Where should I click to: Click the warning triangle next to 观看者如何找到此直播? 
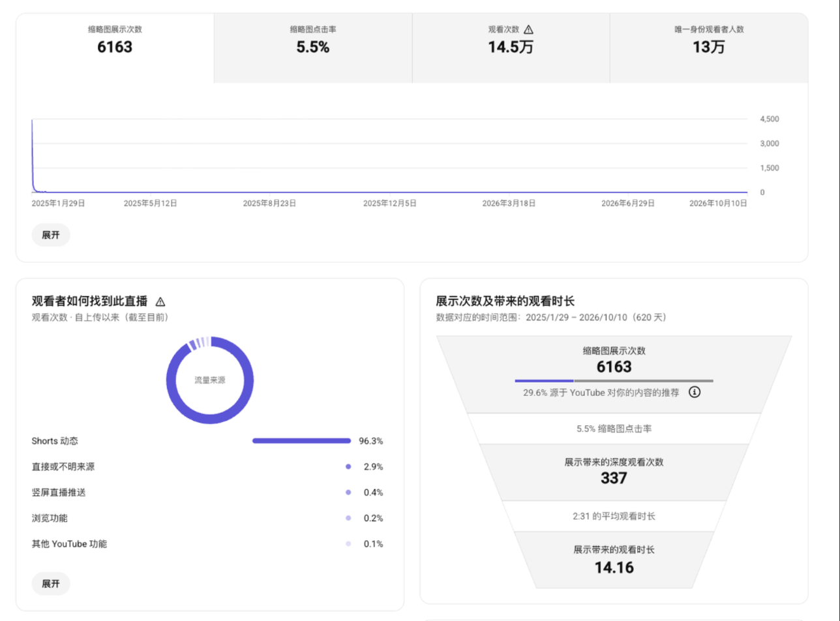point(160,301)
